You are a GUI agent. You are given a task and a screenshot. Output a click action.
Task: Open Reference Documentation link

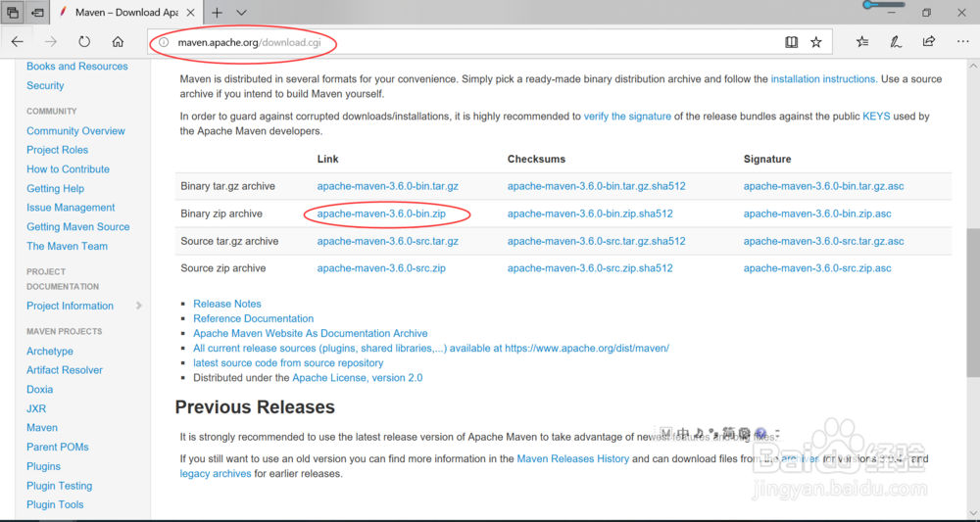click(253, 318)
